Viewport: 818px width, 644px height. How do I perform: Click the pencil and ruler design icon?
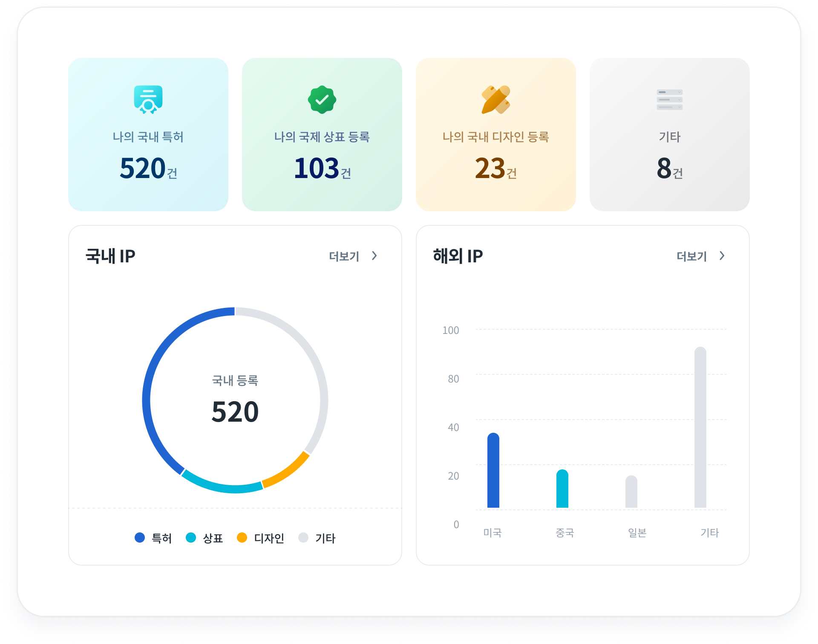pos(495,100)
